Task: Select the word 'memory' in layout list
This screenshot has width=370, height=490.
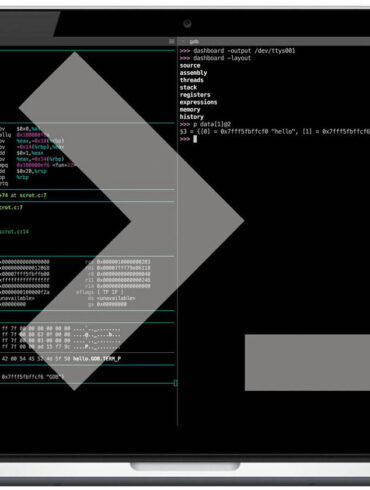Action: coord(190,109)
